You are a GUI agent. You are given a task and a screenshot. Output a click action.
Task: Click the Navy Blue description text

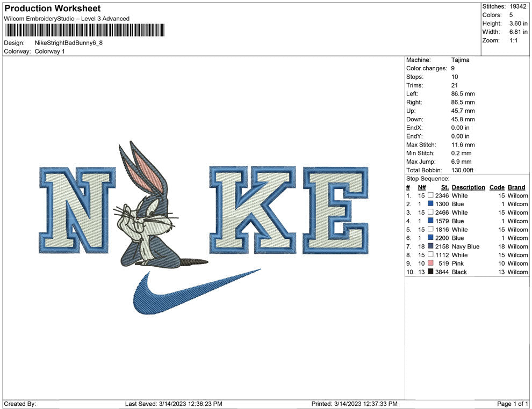(x=465, y=246)
